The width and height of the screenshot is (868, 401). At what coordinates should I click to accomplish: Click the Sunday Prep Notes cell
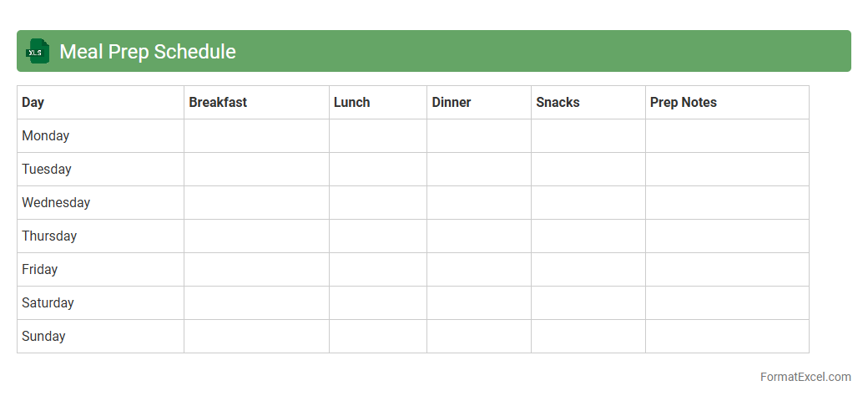pyautogui.click(x=726, y=336)
